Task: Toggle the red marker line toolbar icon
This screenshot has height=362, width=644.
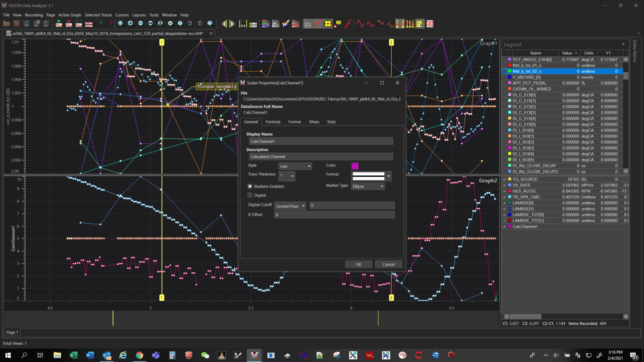Action: pyautogui.click(x=318, y=24)
